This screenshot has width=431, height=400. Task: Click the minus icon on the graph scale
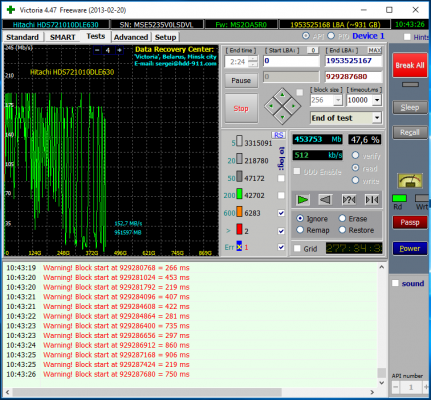click(x=97, y=50)
